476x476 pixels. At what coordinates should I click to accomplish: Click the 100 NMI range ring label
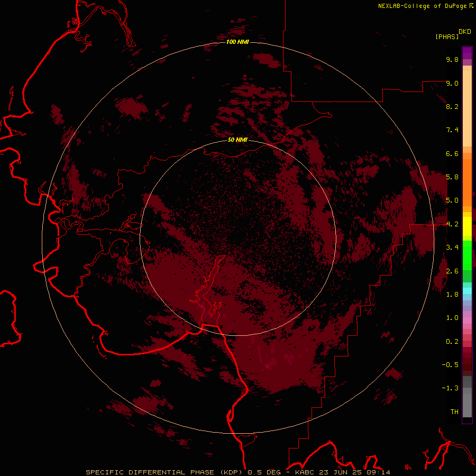click(x=237, y=42)
